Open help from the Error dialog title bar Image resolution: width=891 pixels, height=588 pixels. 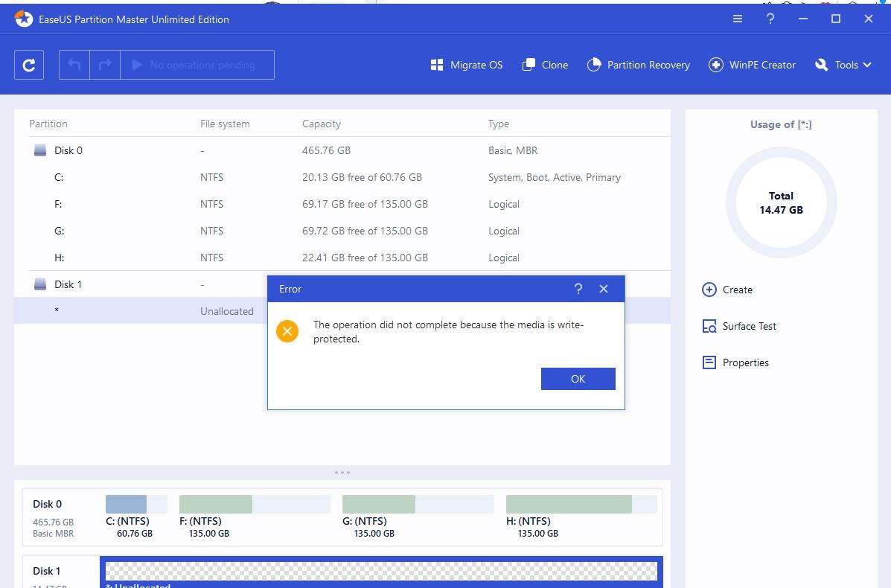(x=578, y=290)
